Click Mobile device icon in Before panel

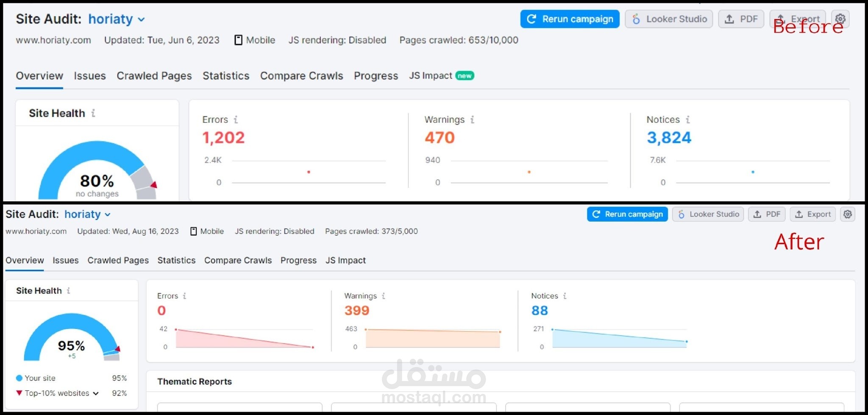click(x=238, y=40)
